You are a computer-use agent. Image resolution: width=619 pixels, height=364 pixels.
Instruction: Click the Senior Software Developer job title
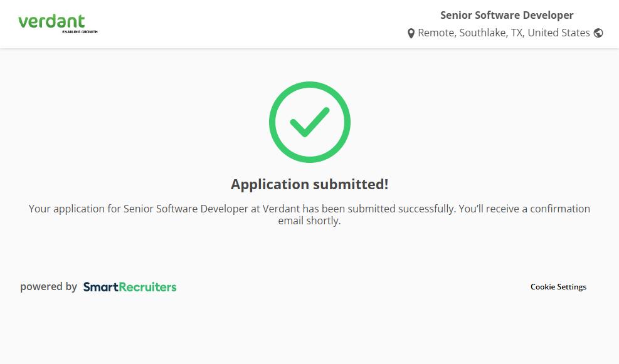point(507,15)
